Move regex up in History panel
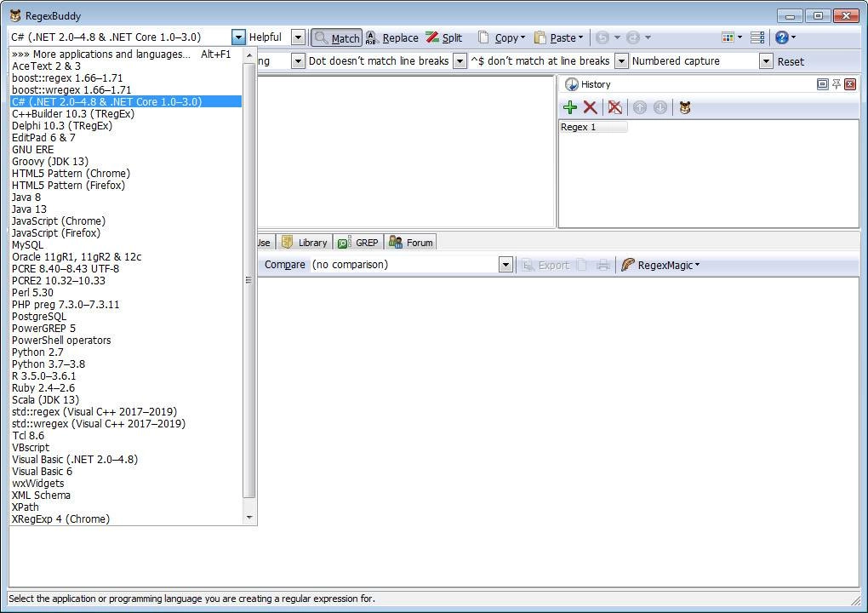The image size is (868, 613). click(640, 107)
